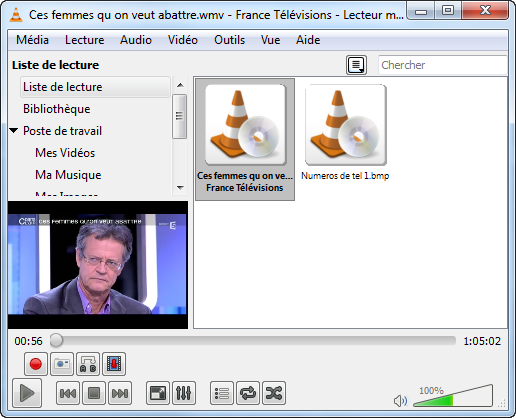
Task: Take a snapshot with the camera icon
Action: coord(62,364)
